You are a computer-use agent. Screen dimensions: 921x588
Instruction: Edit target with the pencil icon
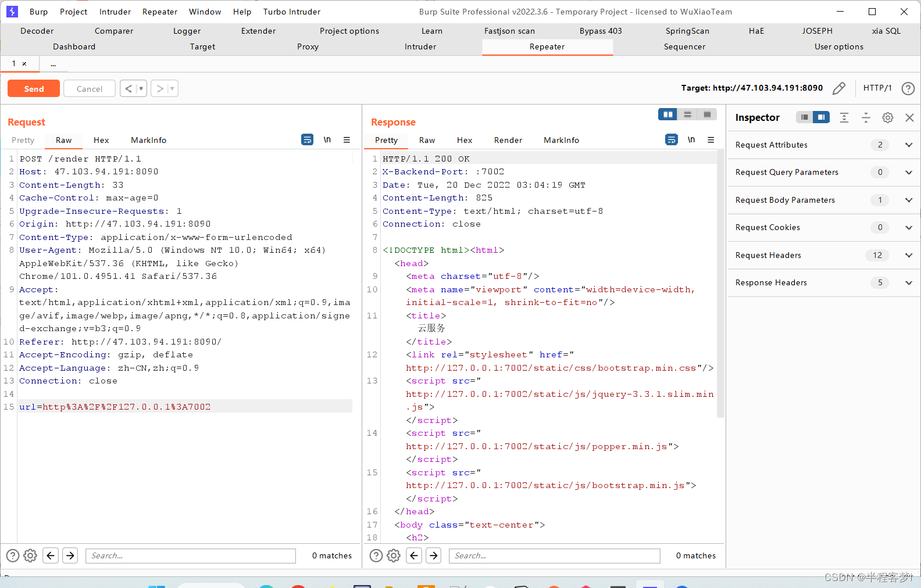(839, 88)
